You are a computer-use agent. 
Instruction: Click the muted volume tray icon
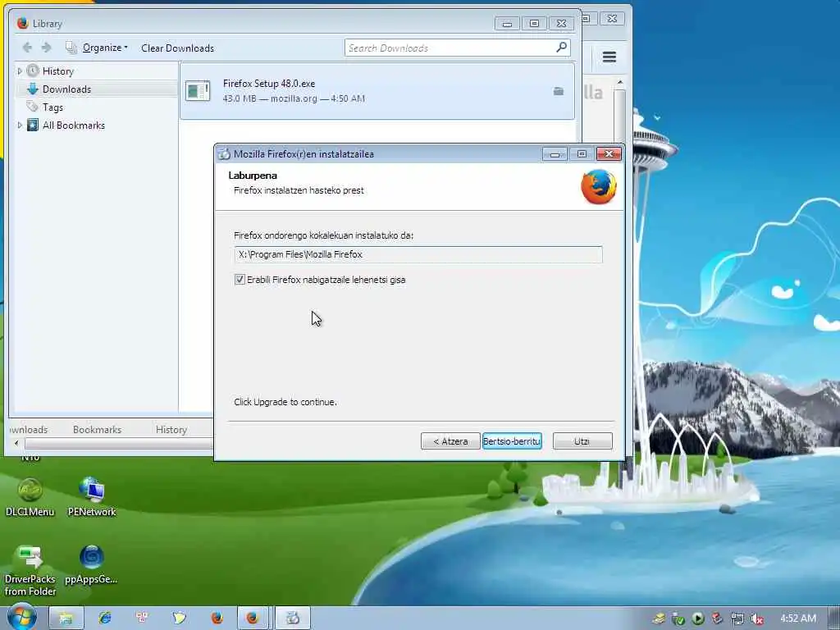(x=756, y=619)
